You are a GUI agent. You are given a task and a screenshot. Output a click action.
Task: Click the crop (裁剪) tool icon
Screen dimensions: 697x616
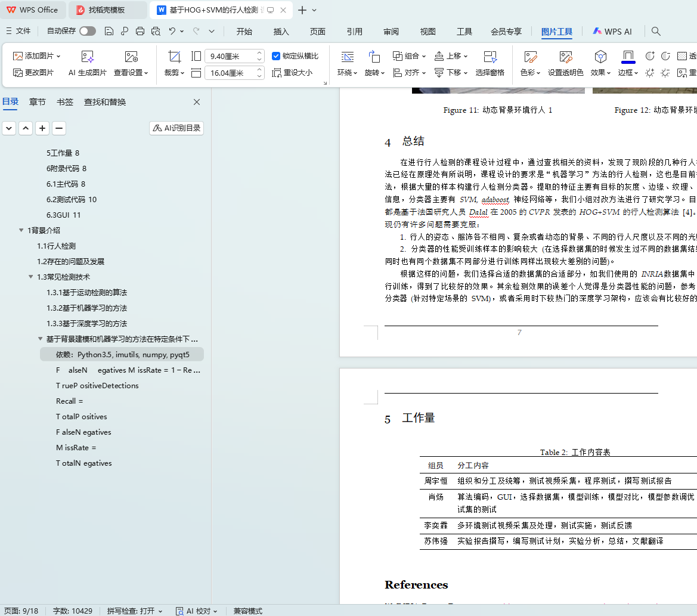(174, 57)
